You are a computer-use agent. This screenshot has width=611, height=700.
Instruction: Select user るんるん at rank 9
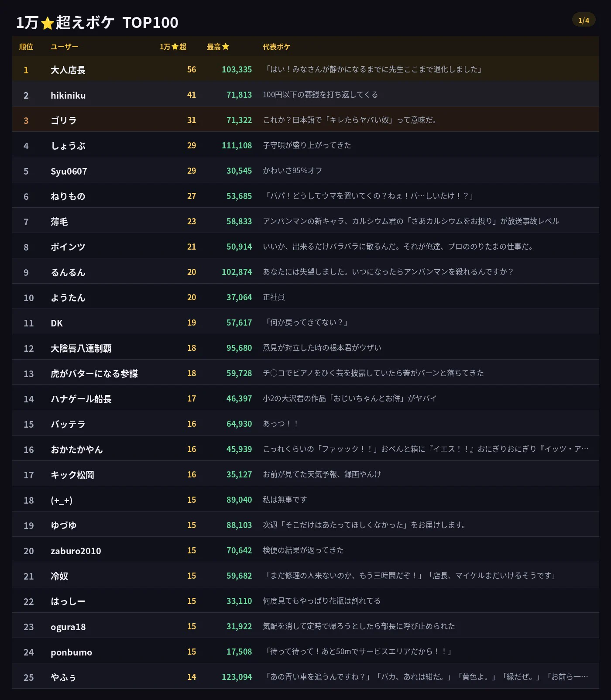[x=68, y=272]
